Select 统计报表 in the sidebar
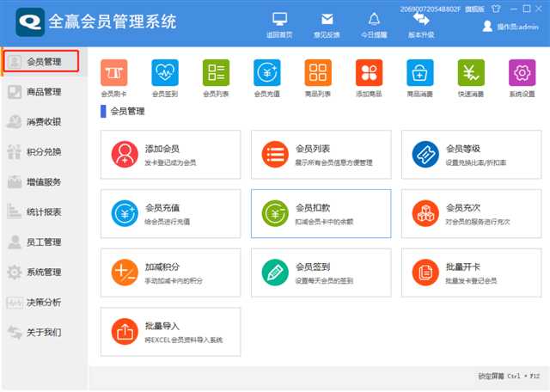 (44, 212)
